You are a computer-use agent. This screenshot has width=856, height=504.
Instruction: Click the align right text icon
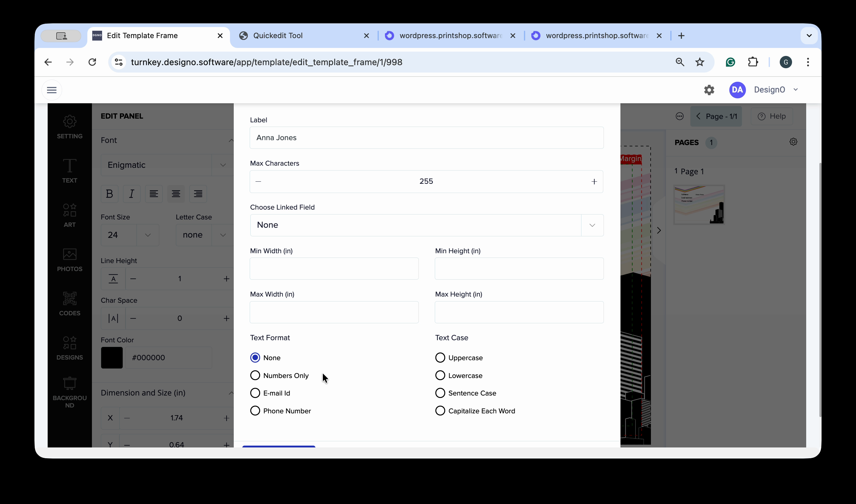[198, 194]
